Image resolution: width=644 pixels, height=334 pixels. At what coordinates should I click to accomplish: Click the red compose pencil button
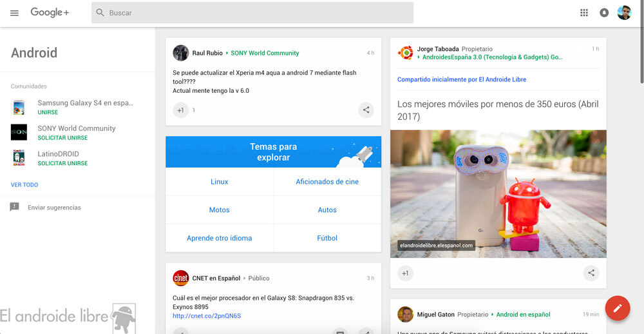coord(617,308)
